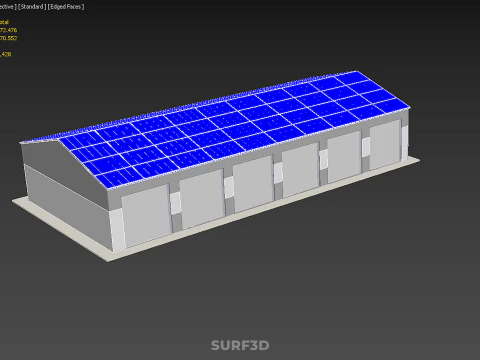Click the statistics value 70.552
480x360 pixels.
pyautogui.click(x=8, y=38)
